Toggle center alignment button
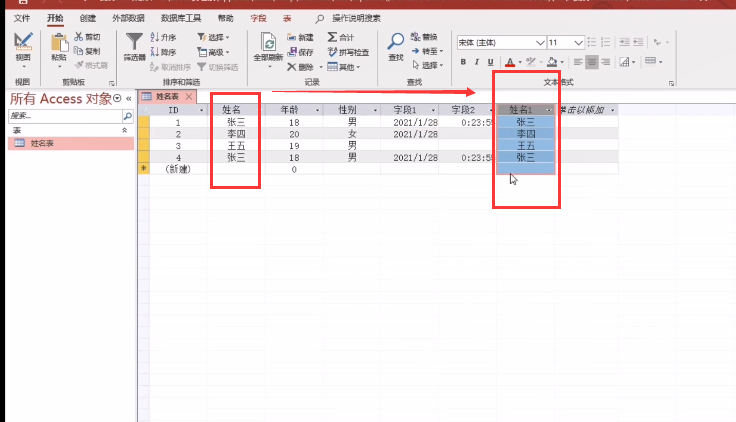This screenshot has width=736, height=422. click(592, 61)
